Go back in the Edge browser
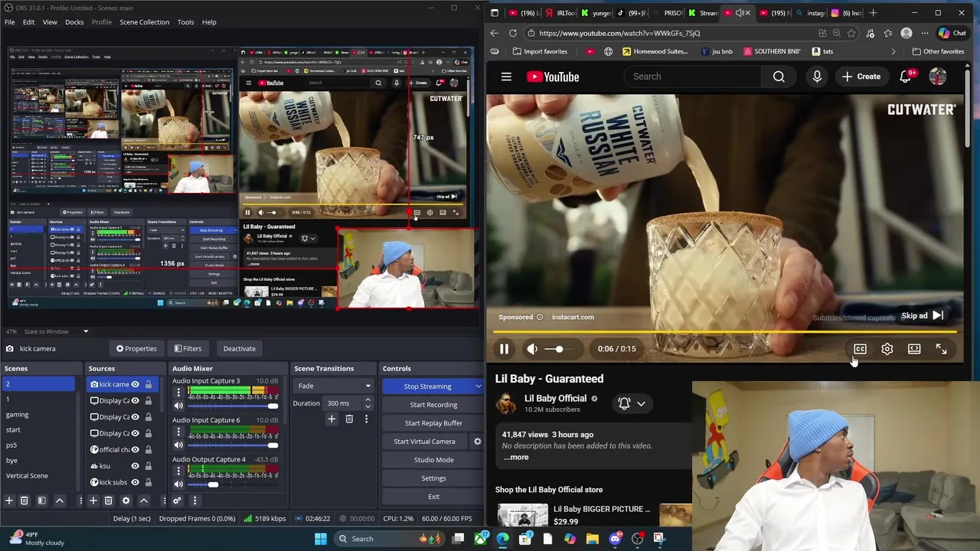Image resolution: width=980 pixels, height=551 pixels. click(494, 33)
